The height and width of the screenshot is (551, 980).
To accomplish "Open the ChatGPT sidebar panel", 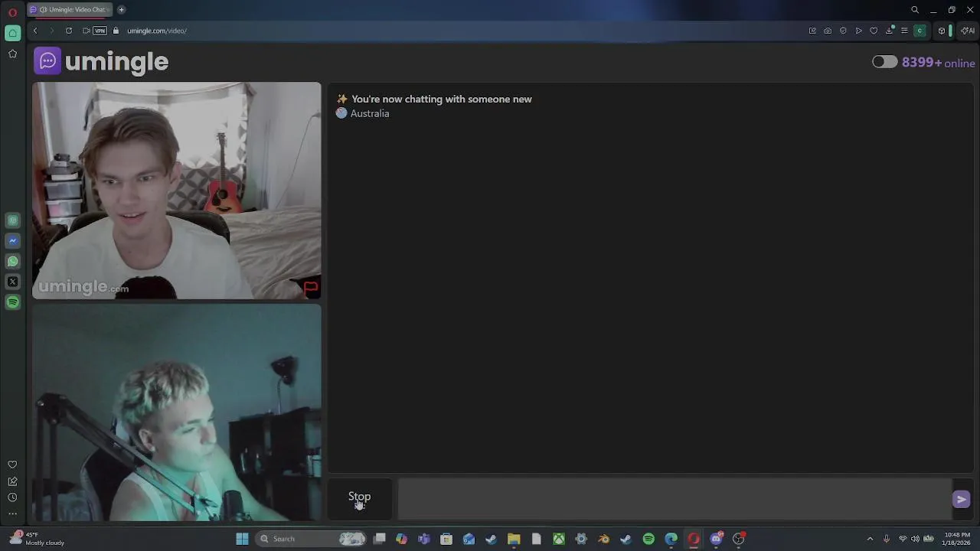I will pyautogui.click(x=12, y=220).
